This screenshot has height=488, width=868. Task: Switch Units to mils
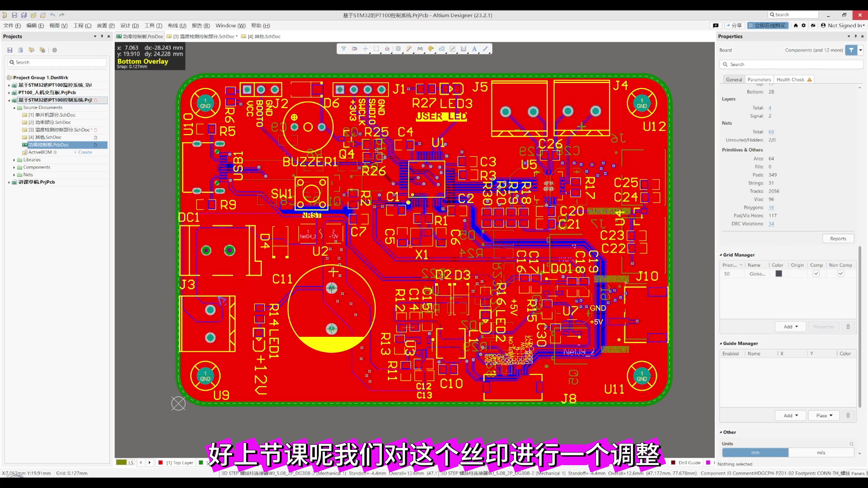pos(821,452)
